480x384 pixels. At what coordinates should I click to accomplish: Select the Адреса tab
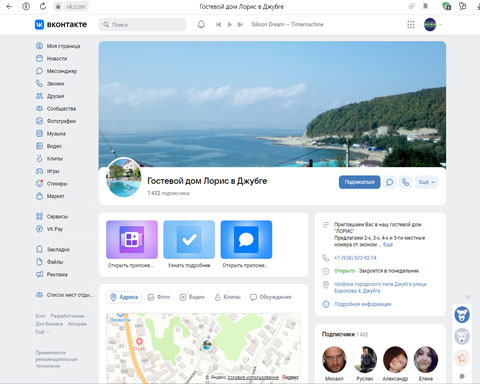click(x=124, y=297)
